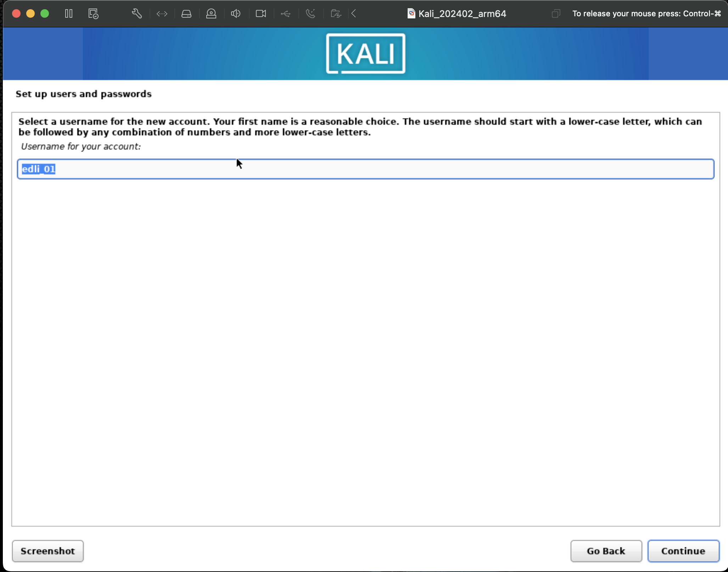Click the Screenshot button

(x=48, y=551)
